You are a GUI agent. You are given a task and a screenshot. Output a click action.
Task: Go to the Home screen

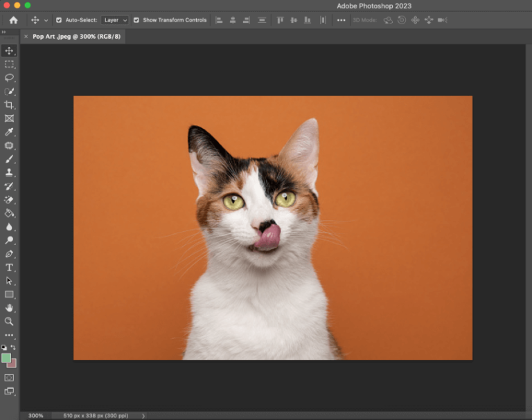point(13,20)
